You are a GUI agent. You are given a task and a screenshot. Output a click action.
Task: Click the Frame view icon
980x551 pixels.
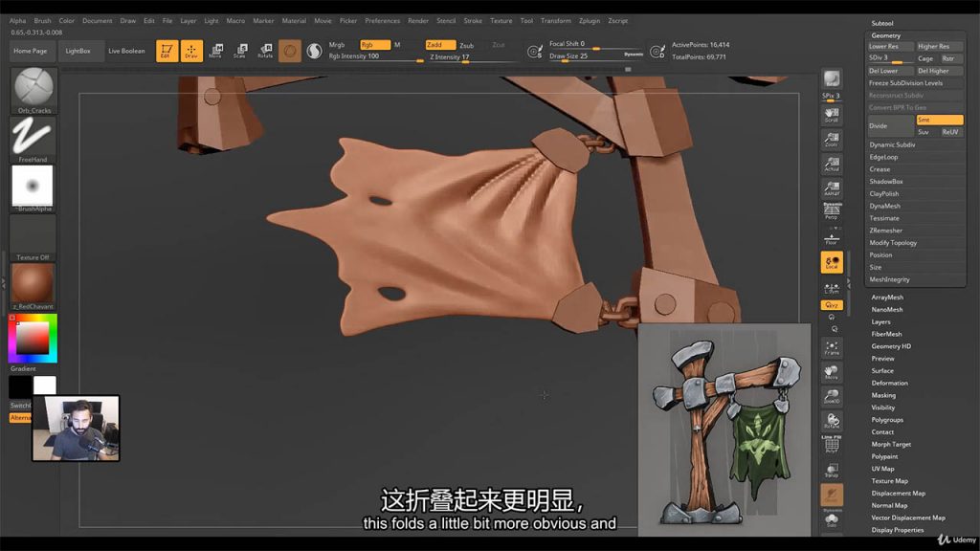point(832,348)
